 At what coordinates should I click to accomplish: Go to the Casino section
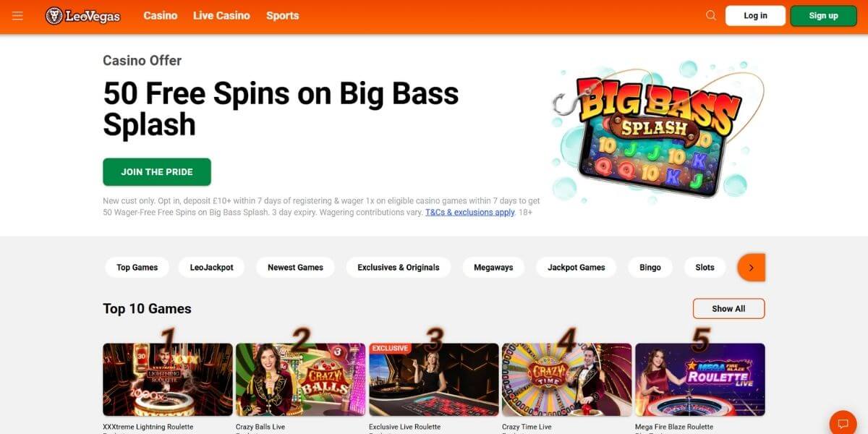[161, 15]
